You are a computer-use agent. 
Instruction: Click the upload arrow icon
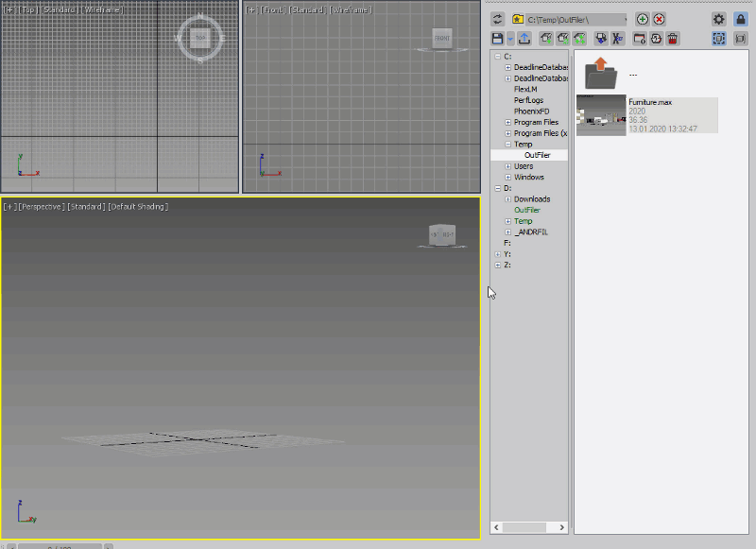click(x=524, y=39)
